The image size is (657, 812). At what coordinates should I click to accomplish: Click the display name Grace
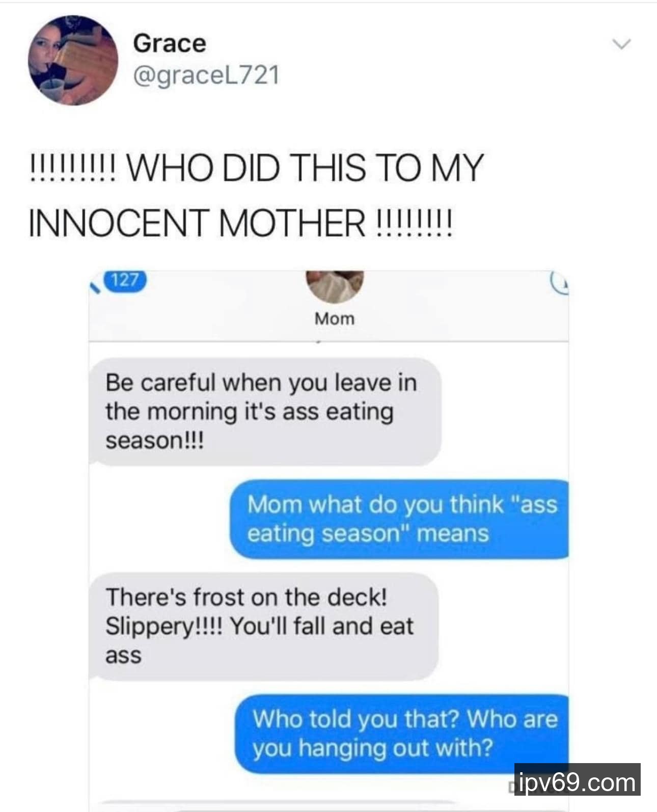(x=170, y=43)
